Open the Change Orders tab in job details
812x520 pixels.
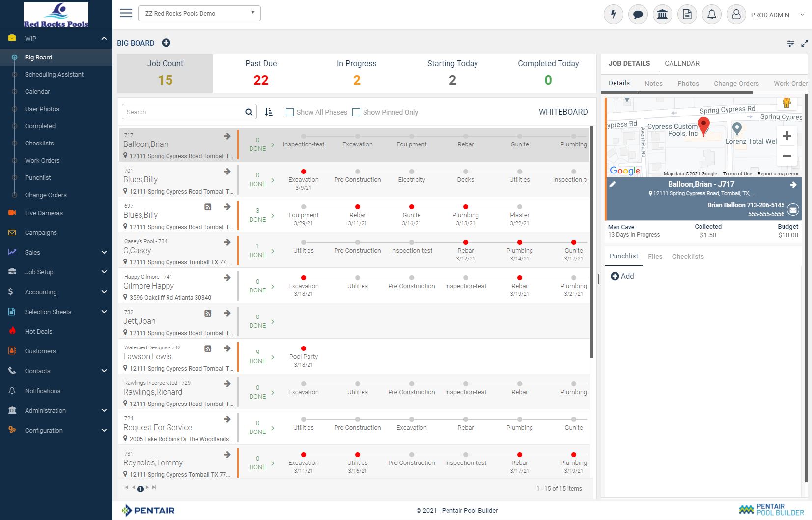click(x=736, y=83)
